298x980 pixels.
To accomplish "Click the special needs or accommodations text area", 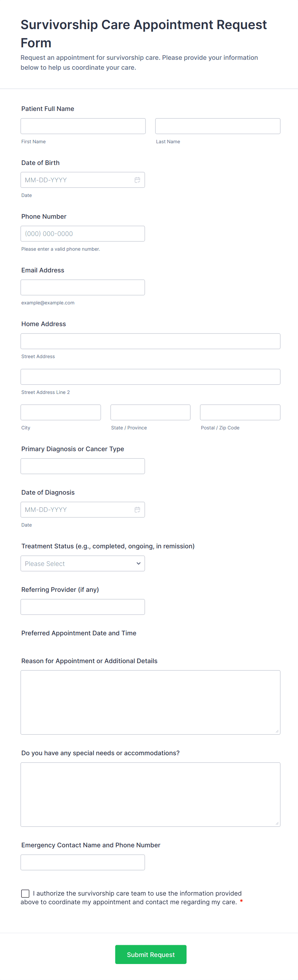I will [x=151, y=794].
